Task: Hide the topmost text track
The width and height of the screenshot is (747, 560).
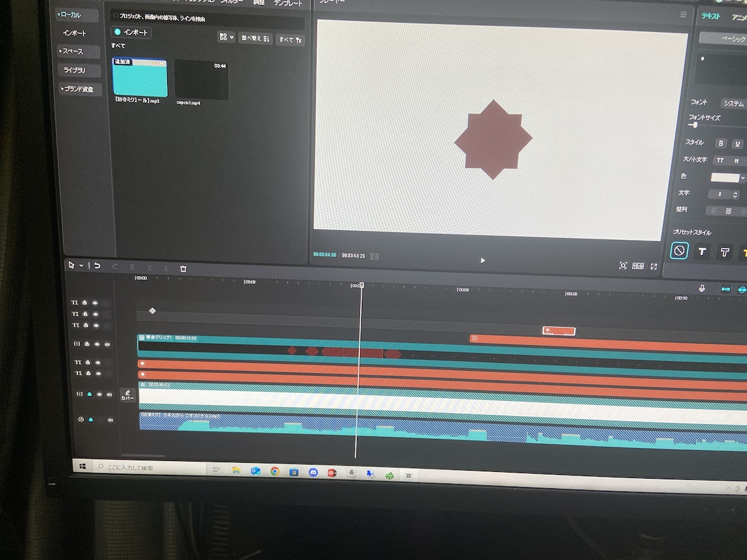Action: click(x=96, y=302)
